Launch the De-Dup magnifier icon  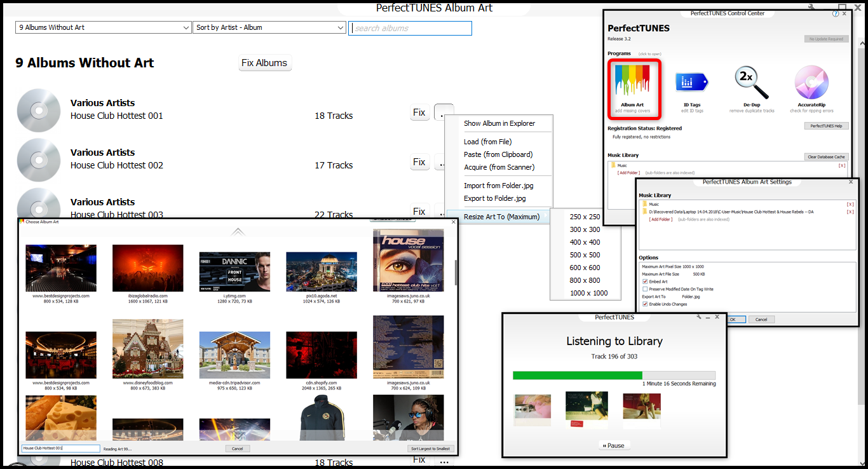[x=752, y=82]
